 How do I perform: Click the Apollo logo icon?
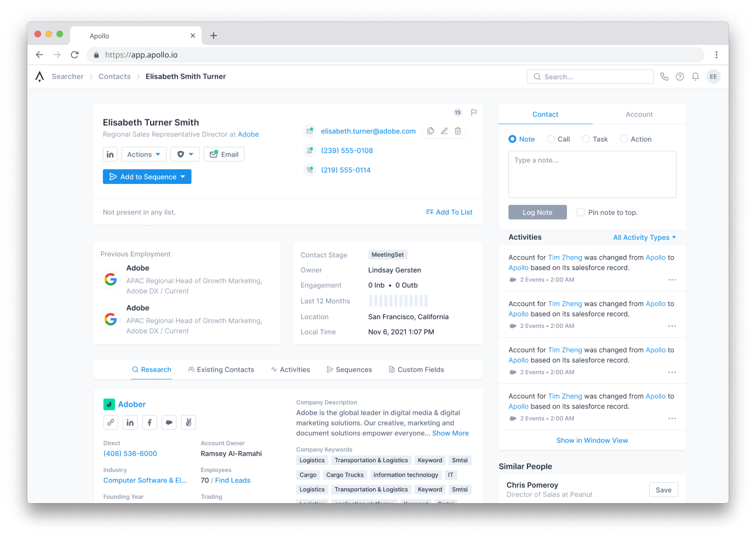39,77
